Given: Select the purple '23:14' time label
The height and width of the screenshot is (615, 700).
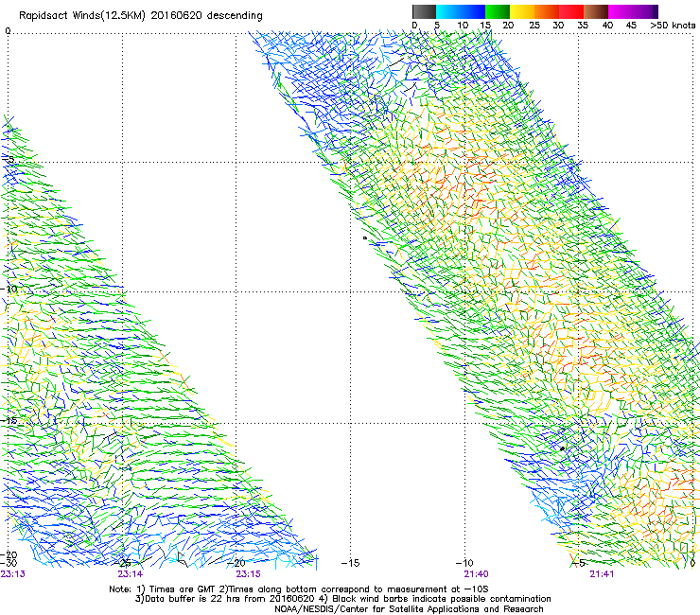Looking at the screenshot, I should pos(130,574).
